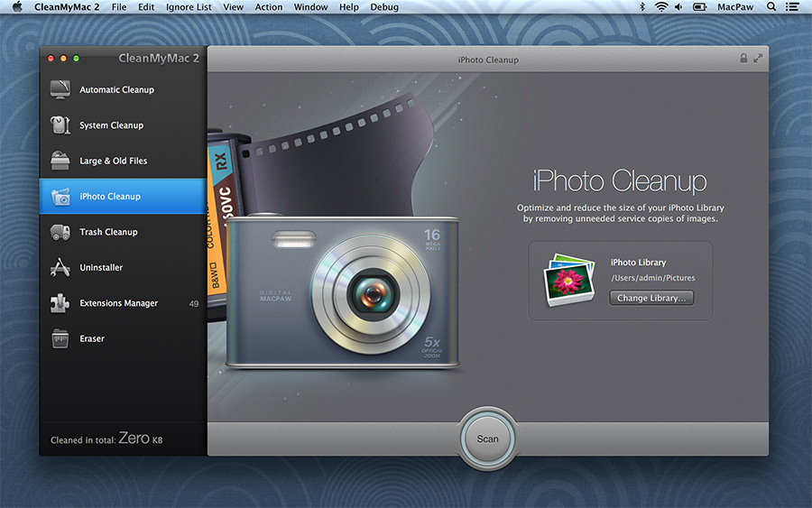Toggle fullscreen arrows icon in title bar
The height and width of the screenshot is (508, 812).
[x=758, y=59]
